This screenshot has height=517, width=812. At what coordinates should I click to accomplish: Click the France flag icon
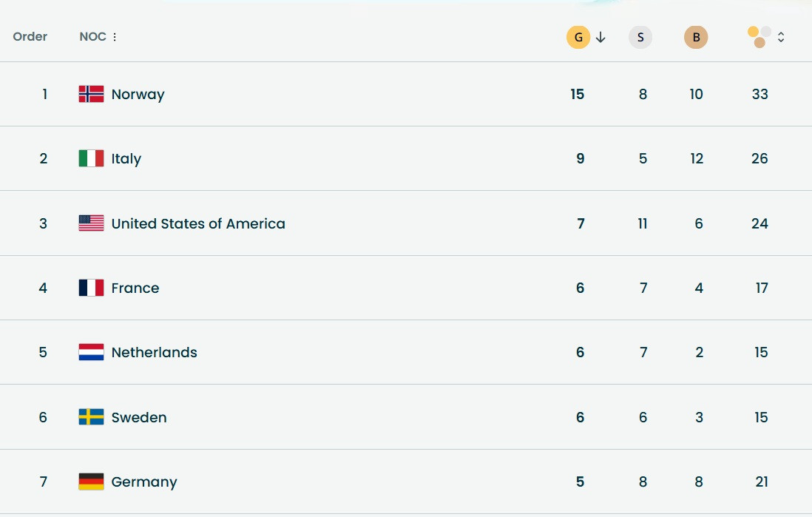click(x=91, y=288)
